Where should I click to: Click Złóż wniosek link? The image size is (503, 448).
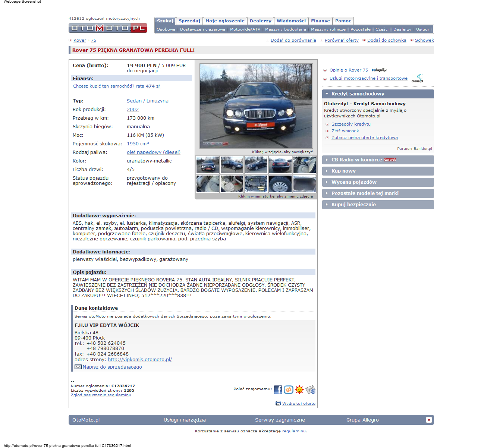point(345,131)
